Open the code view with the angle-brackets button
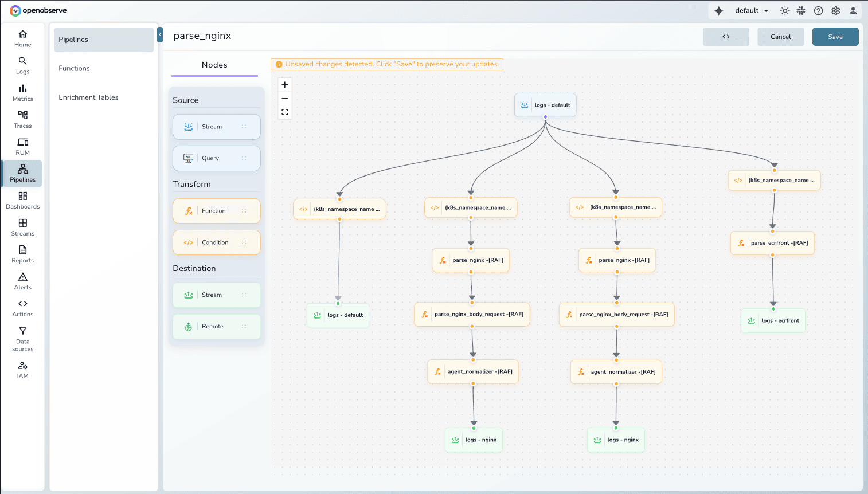 click(x=726, y=36)
